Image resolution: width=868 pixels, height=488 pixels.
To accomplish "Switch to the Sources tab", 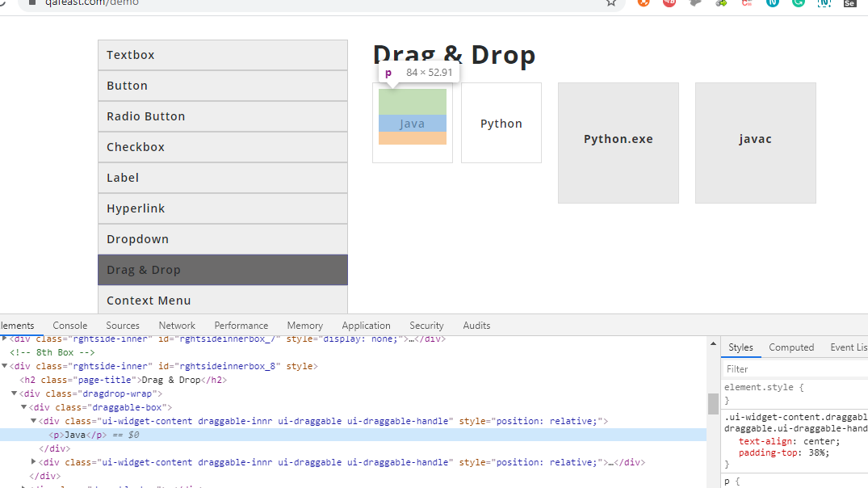I will 123,326.
